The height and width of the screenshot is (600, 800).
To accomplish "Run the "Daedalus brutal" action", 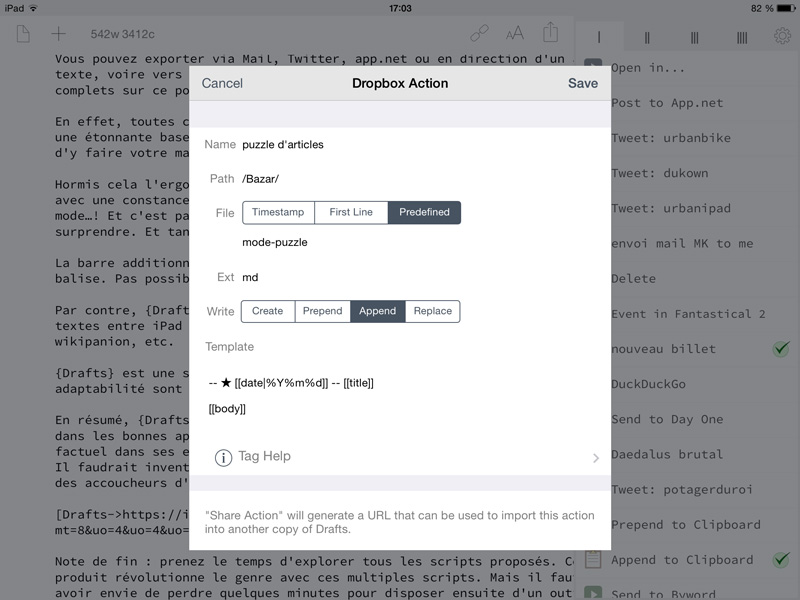I will [667, 454].
